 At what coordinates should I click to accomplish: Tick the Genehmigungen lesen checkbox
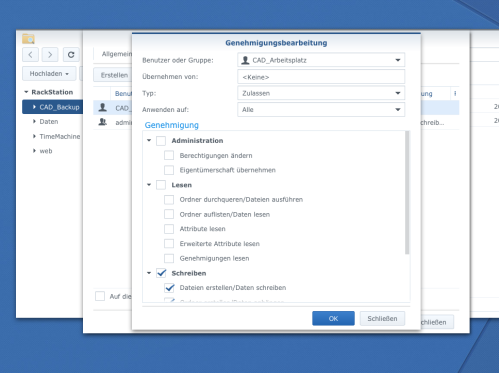[169, 258]
